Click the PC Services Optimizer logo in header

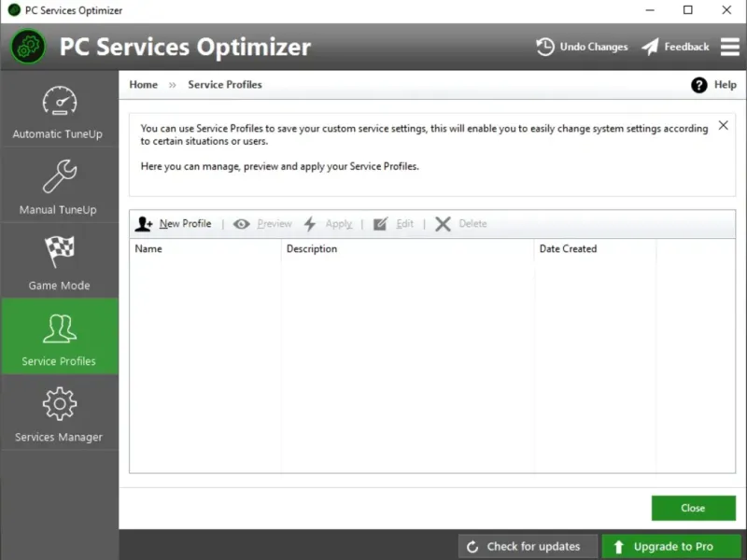[29, 46]
